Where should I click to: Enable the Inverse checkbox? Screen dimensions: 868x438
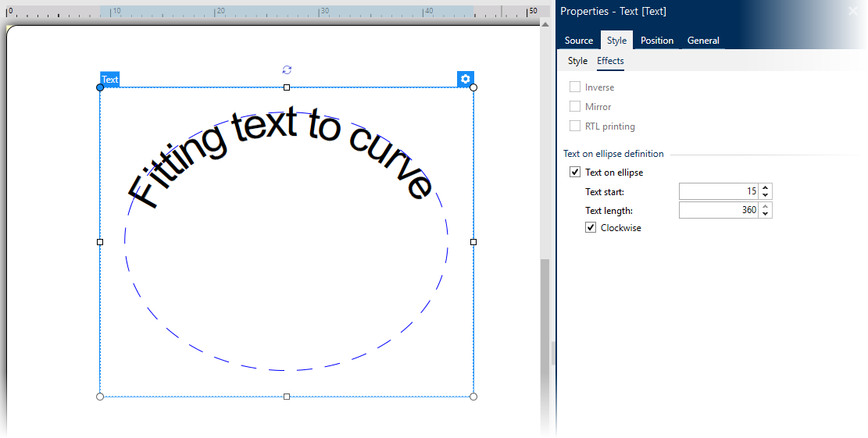(x=575, y=87)
